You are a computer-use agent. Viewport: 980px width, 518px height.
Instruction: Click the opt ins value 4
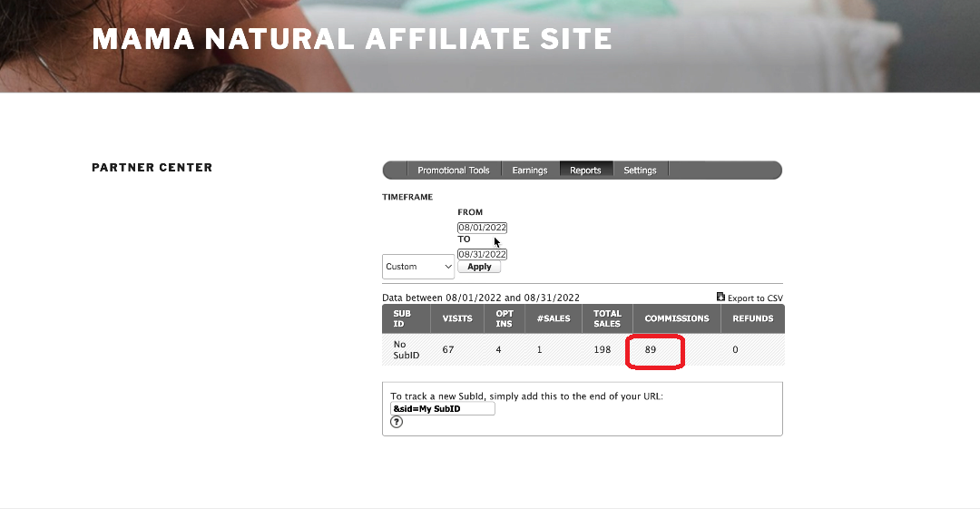(x=498, y=350)
